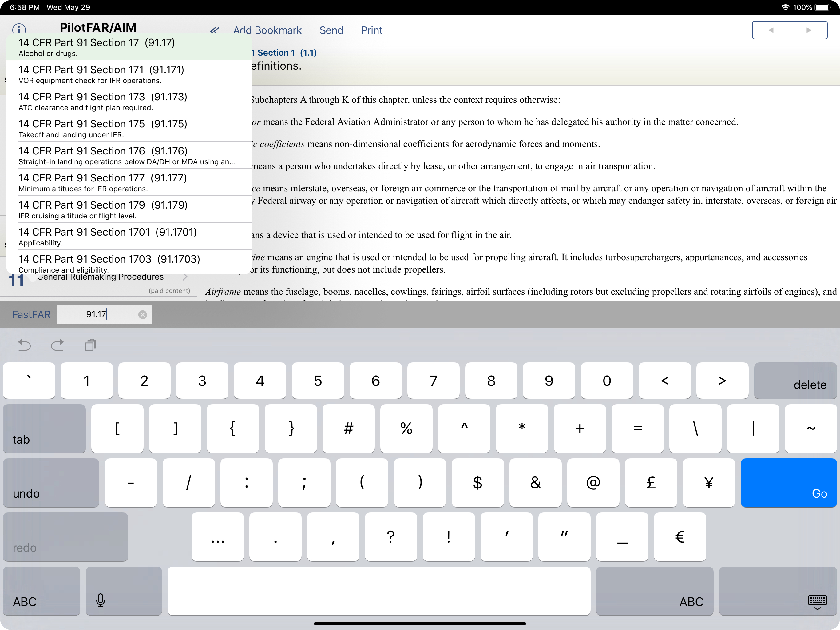
Task: Tap the microphone dictation key
Action: pyautogui.click(x=100, y=600)
